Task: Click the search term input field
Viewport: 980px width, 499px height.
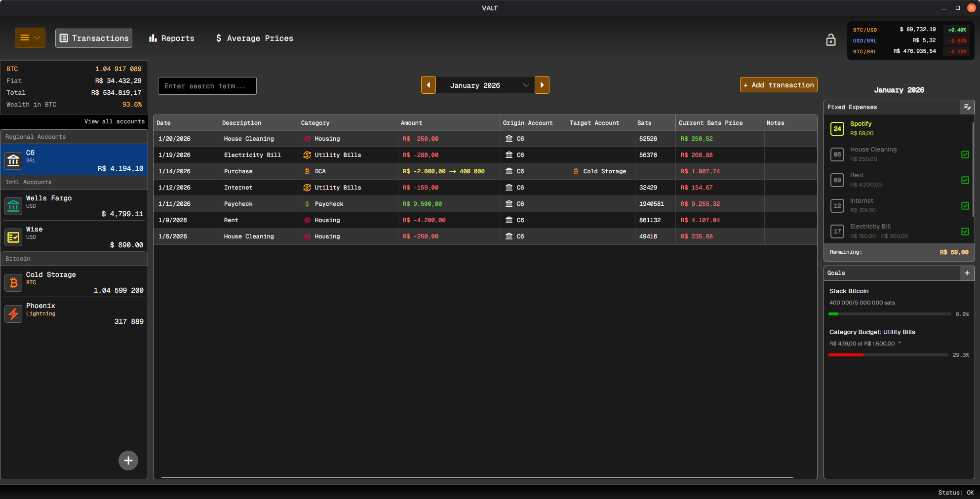Action: (207, 86)
